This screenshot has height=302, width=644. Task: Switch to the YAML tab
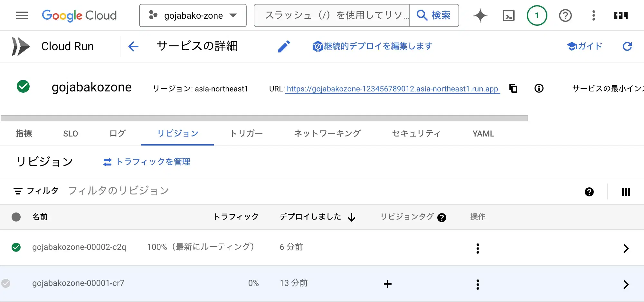(x=483, y=134)
